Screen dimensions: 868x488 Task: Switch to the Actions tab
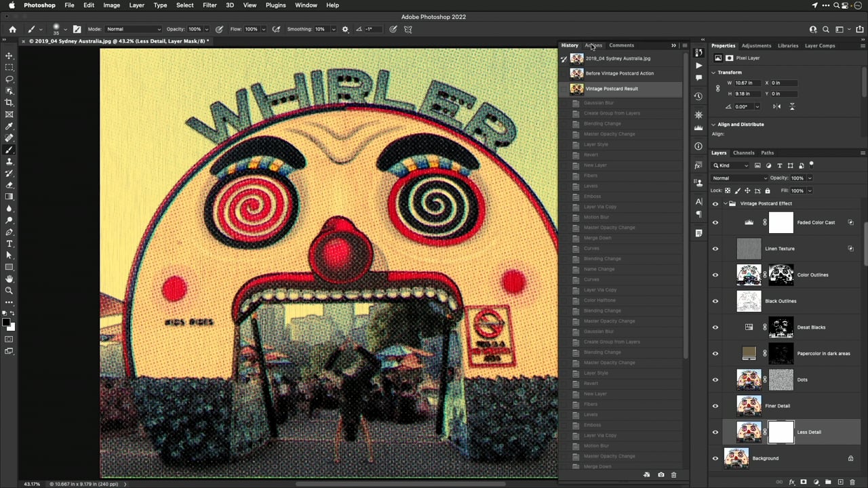coord(593,45)
